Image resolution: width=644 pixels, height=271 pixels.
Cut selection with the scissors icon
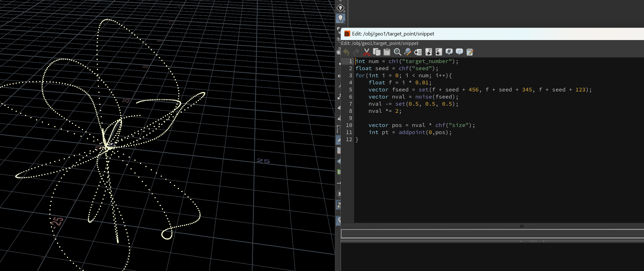(x=367, y=52)
